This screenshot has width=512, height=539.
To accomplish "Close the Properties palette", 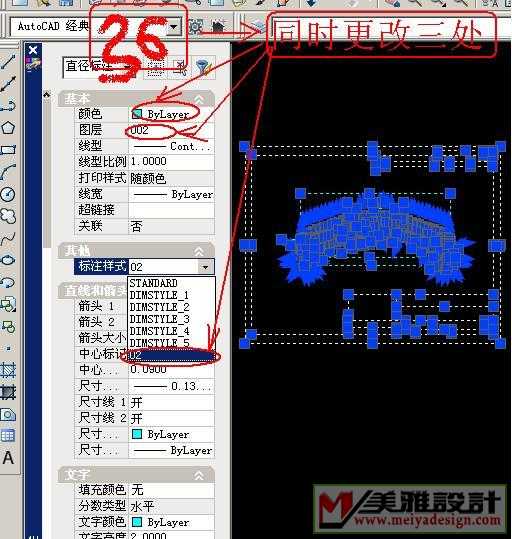I will 33,51.
